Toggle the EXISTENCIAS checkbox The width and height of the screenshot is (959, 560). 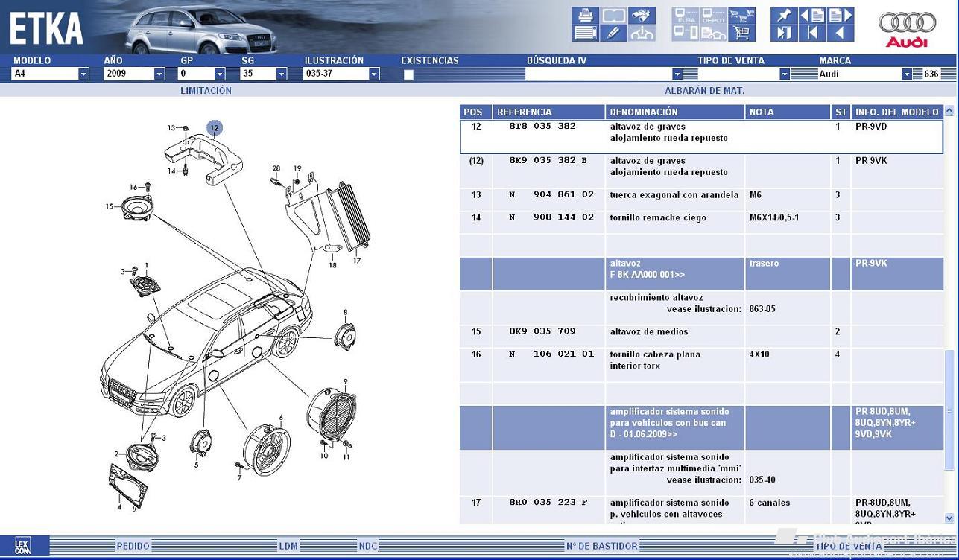pyautogui.click(x=408, y=74)
